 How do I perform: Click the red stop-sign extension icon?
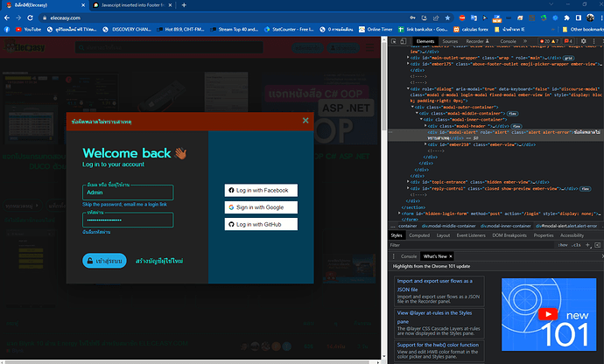(462, 17)
